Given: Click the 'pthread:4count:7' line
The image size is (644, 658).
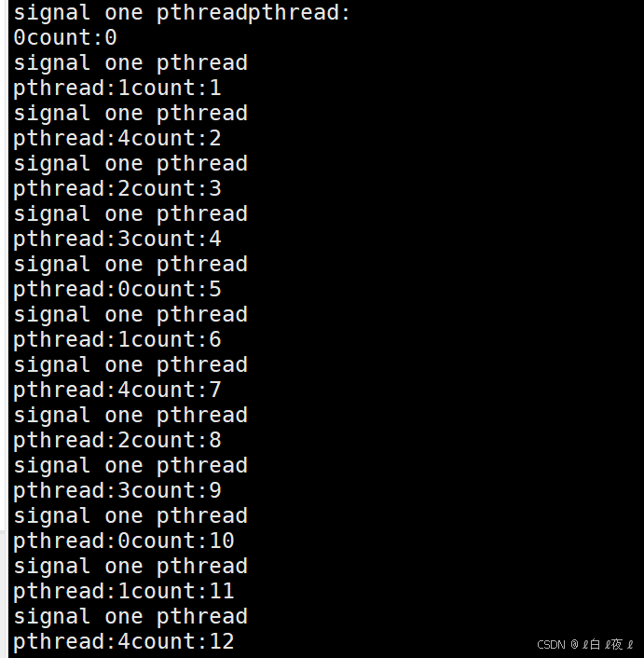Looking at the screenshot, I should point(117,391).
